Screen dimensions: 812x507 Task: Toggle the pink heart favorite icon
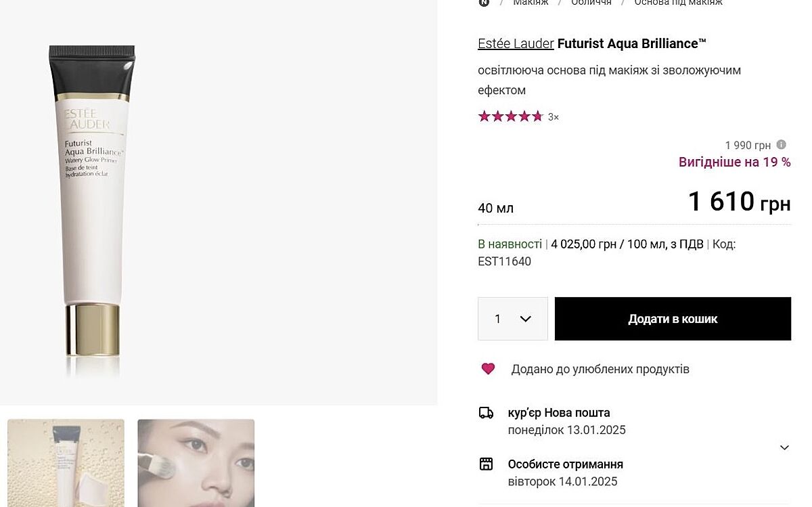488,369
